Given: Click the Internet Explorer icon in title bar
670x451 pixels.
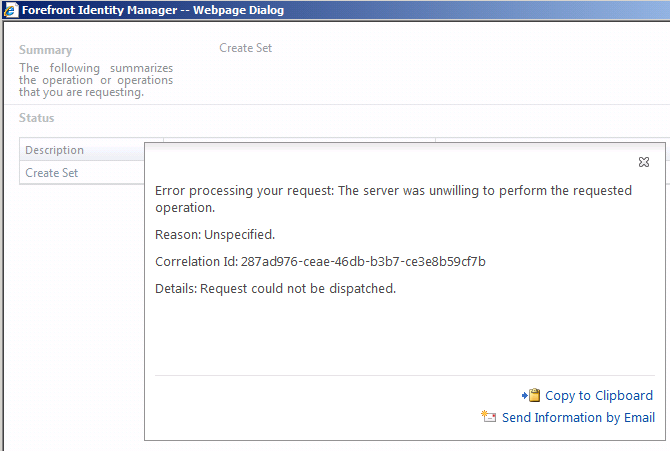Looking at the screenshot, I should click(10, 10).
